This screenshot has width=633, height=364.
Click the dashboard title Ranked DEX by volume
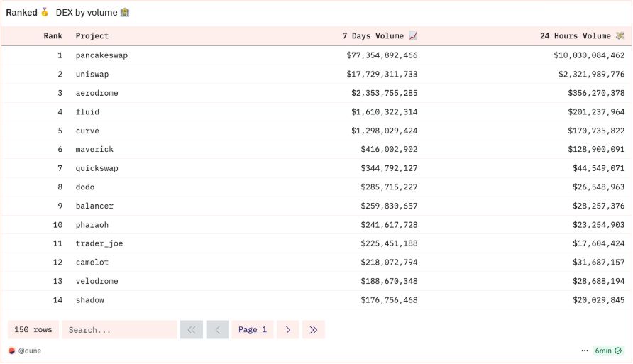tap(67, 13)
